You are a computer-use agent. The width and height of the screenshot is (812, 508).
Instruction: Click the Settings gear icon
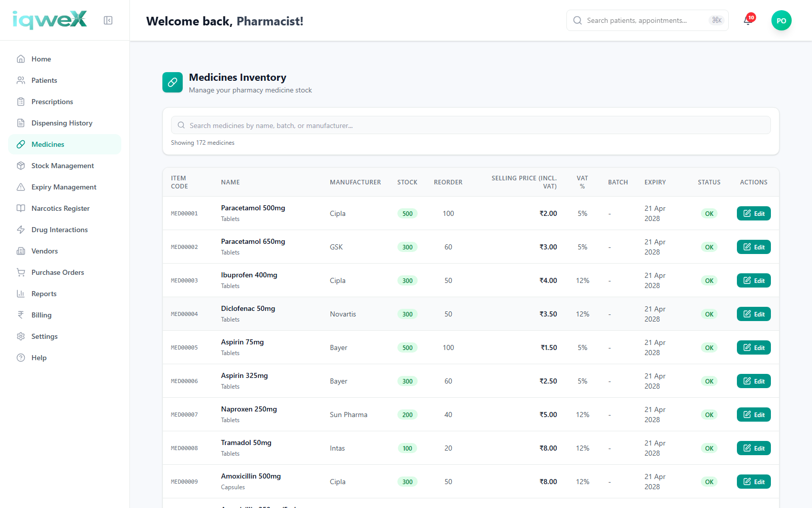point(21,336)
